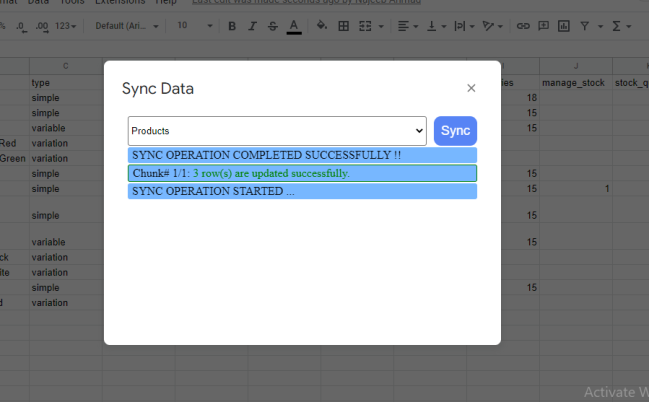
Task: Open the Data menu
Action: click(x=38, y=2)
